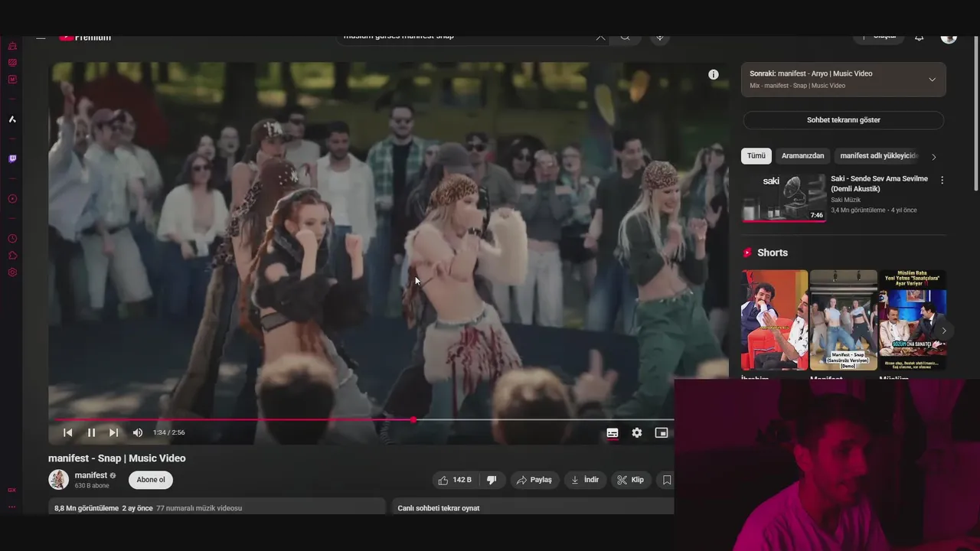Screen dimensions: 980x551
Task: Open the M mail icon in sidebar
Action: pos(12,80)
